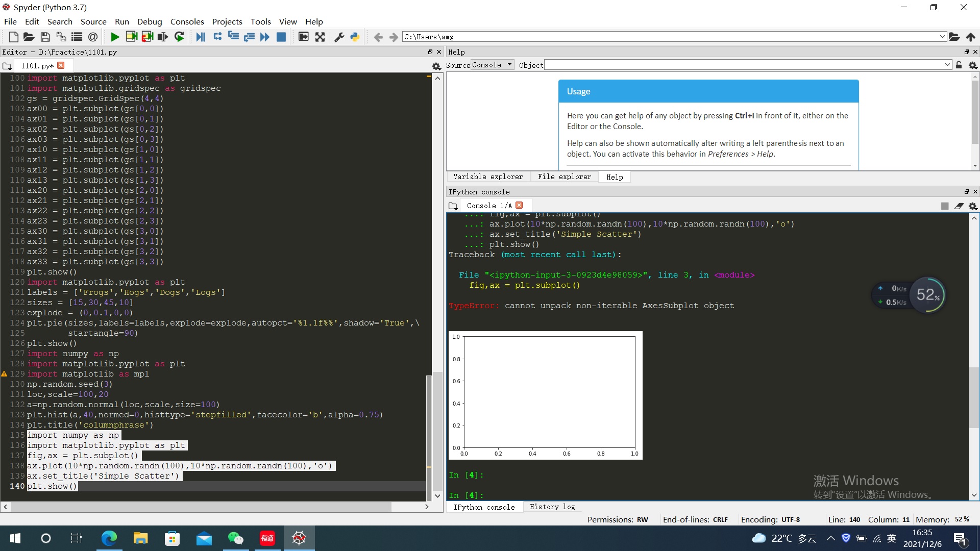Change to the parent directory
This screenshot has width=980, height=551.
coord(971,37)
